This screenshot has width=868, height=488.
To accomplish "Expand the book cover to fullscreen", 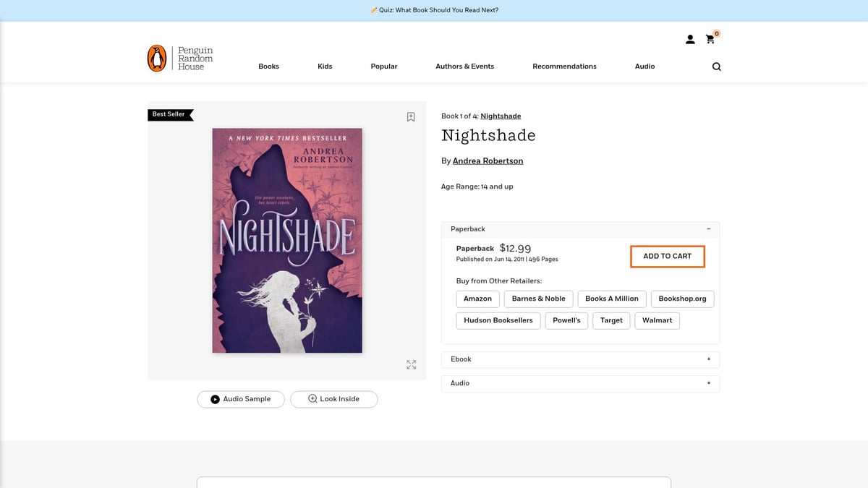I will (412, 365).
